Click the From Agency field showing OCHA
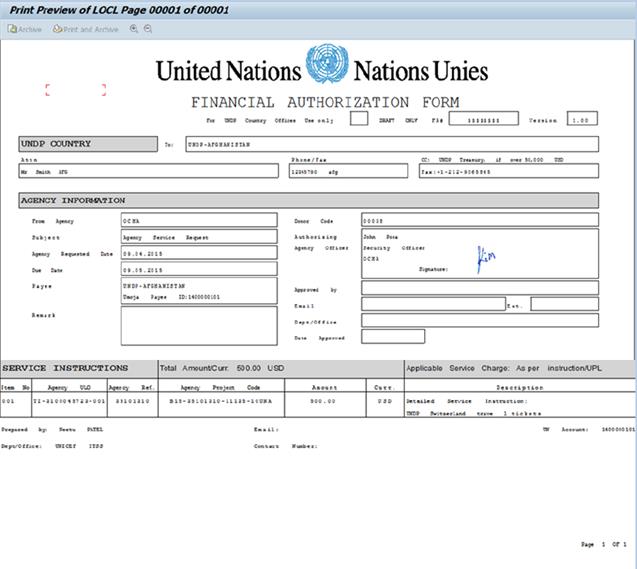The image size is (637, 569). 198,220
